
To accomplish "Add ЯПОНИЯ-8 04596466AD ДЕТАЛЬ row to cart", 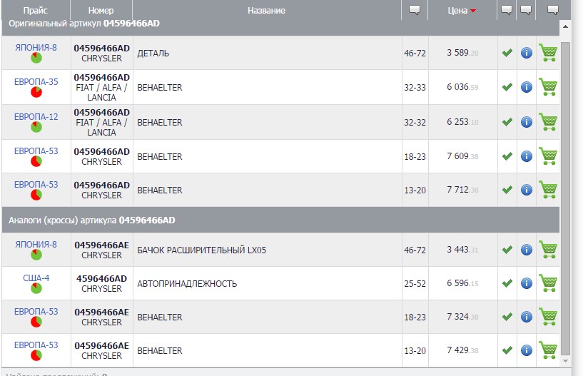I will tap(548, 53).
